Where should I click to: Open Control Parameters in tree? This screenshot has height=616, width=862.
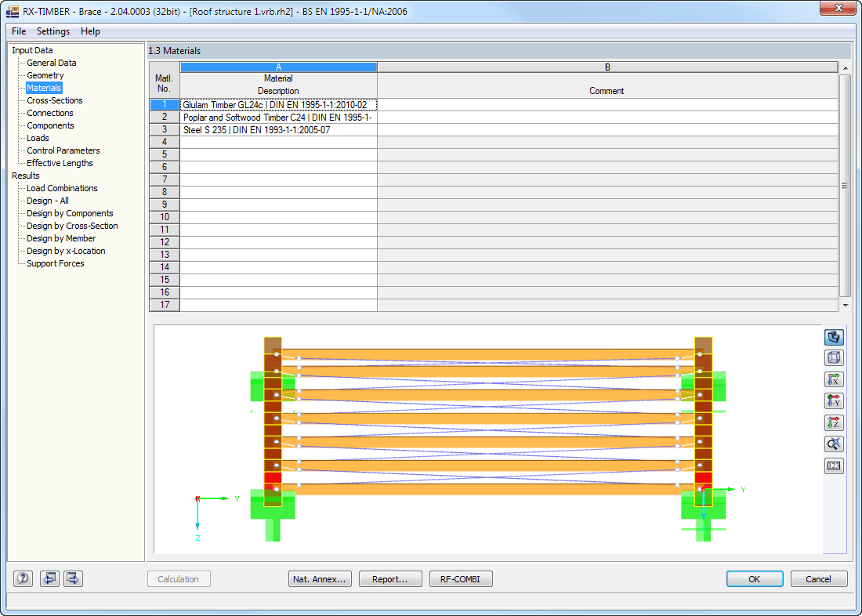pyautogui.click(x=63, y=150)
